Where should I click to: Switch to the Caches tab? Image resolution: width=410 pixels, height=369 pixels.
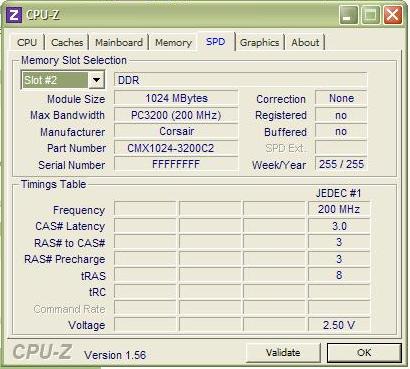(x=67, y=43)
